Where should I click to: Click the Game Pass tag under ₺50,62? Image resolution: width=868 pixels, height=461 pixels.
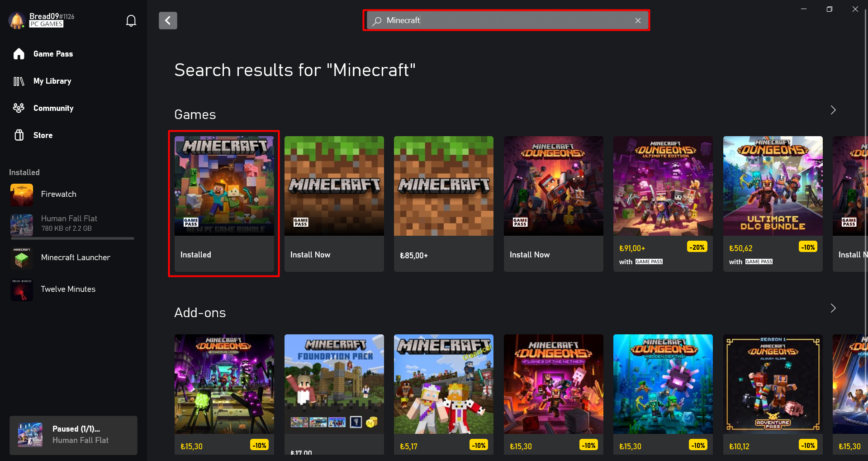pyautogui.click(x=759, y=261)
